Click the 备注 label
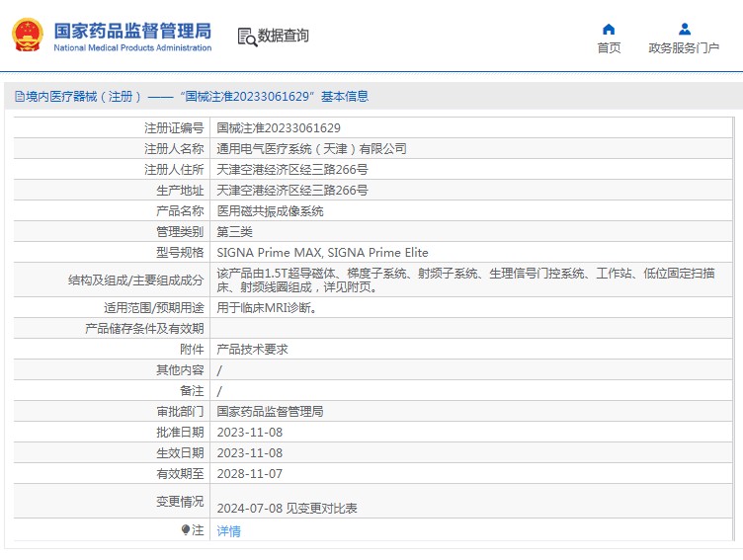743x560 pixels. [192, 391]
